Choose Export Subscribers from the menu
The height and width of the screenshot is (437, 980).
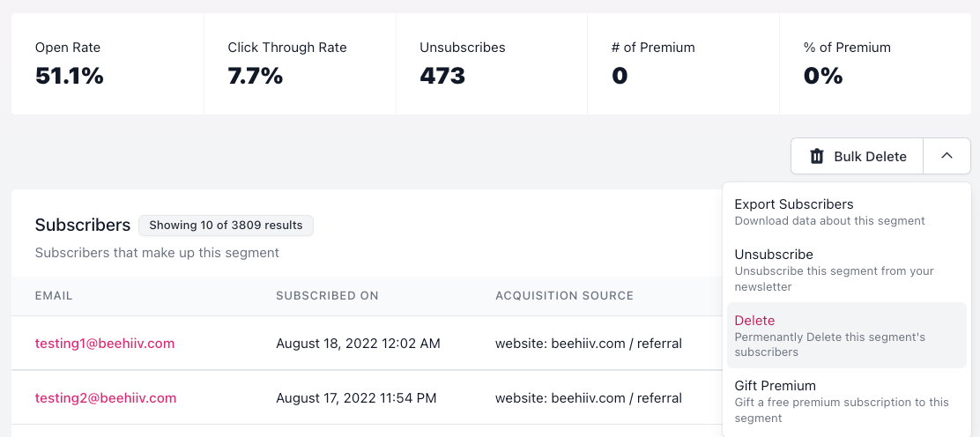point(847,212)
